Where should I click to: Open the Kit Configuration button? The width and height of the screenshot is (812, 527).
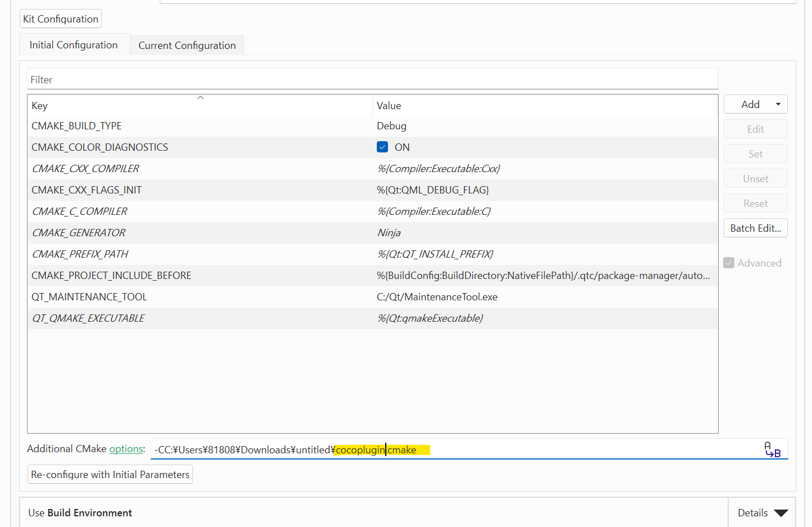(x=61, y=19)
